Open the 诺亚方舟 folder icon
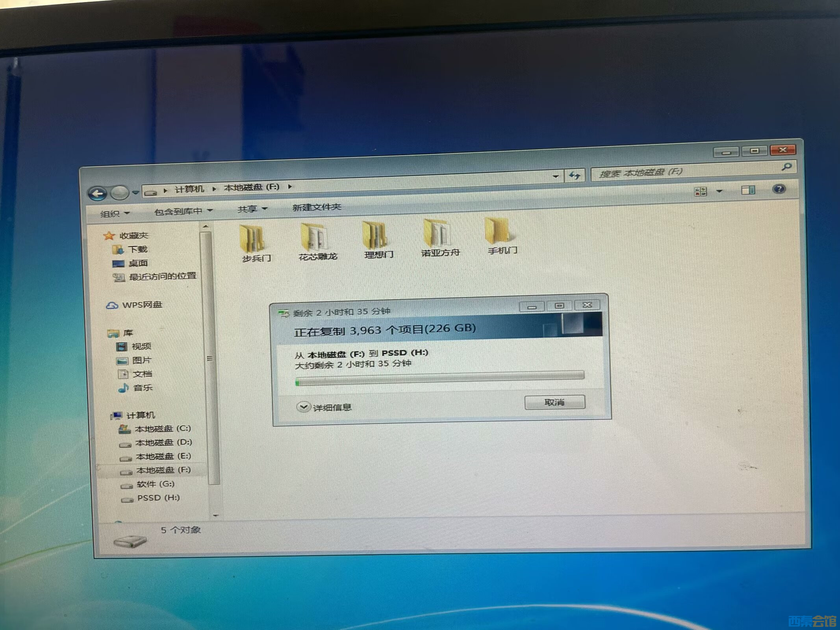Image resolution: width=840 pixels, height=630 pixels. pos(438,234)
